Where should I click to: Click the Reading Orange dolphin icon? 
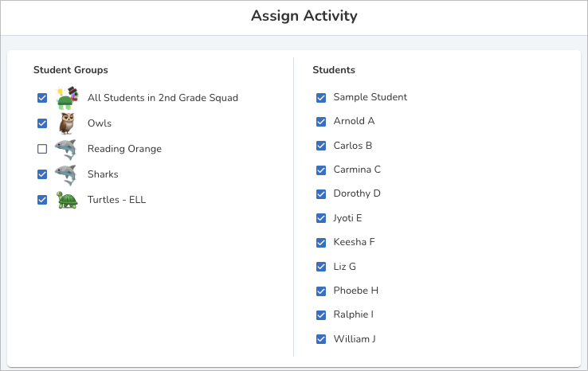66,149
